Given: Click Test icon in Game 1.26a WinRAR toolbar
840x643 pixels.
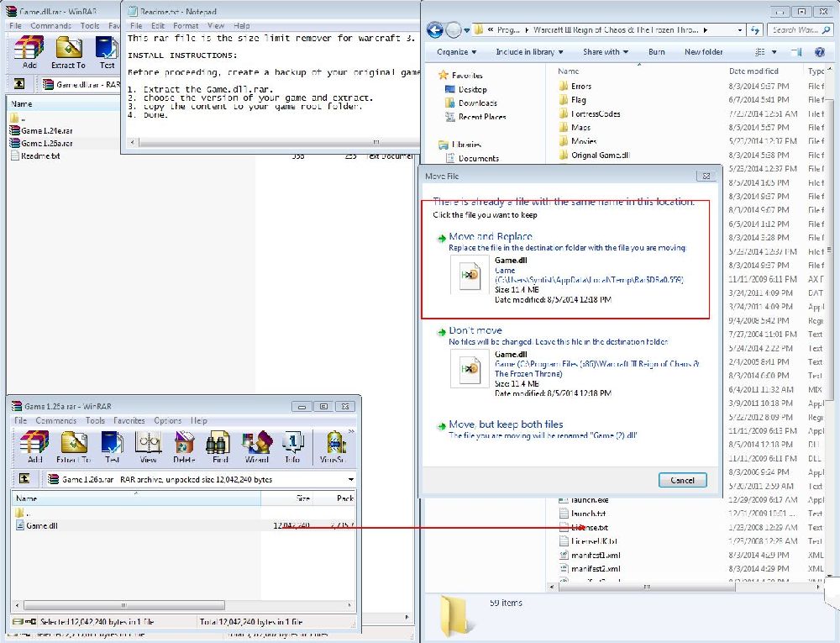Looking at the screenshot, I should pos(112,447).
